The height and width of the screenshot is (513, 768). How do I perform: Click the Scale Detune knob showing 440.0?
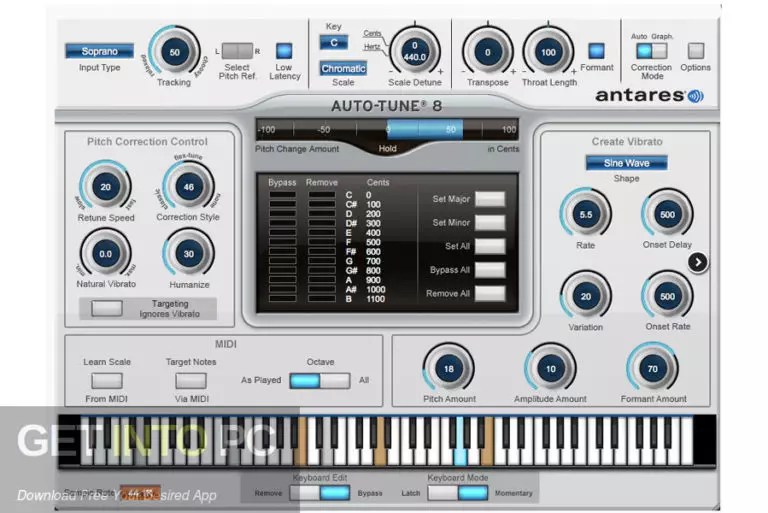click(415, 51)
